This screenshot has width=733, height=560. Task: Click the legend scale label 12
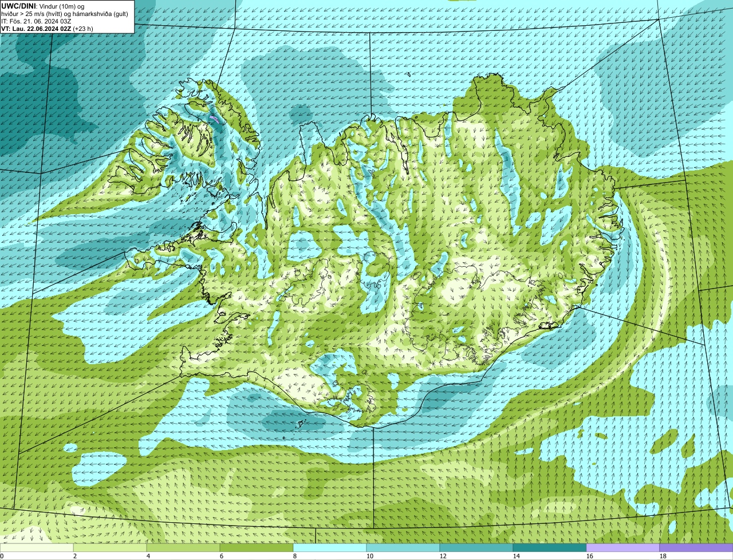(443, 556)
